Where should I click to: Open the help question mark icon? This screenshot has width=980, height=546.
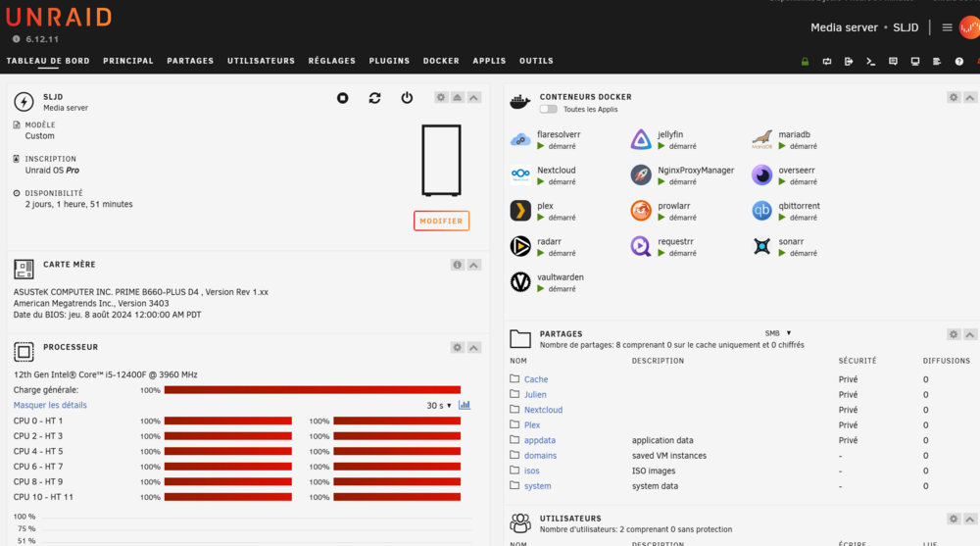pos(958,62)
